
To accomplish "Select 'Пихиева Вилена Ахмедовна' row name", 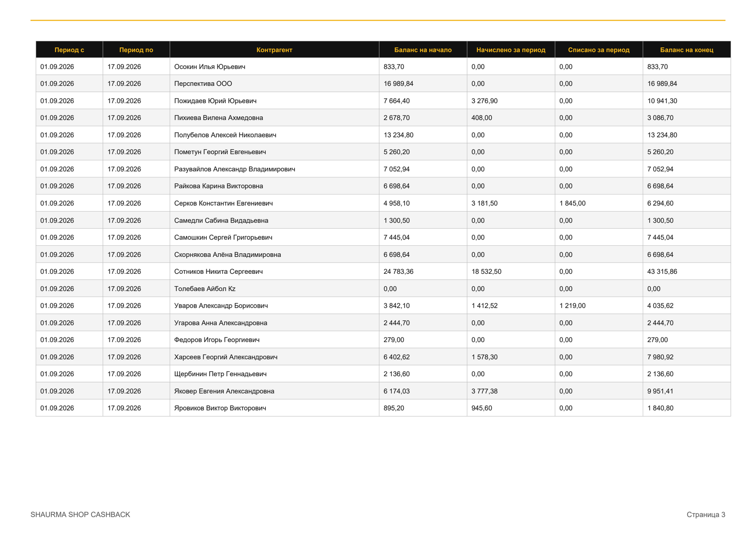I will click(219, 118).
